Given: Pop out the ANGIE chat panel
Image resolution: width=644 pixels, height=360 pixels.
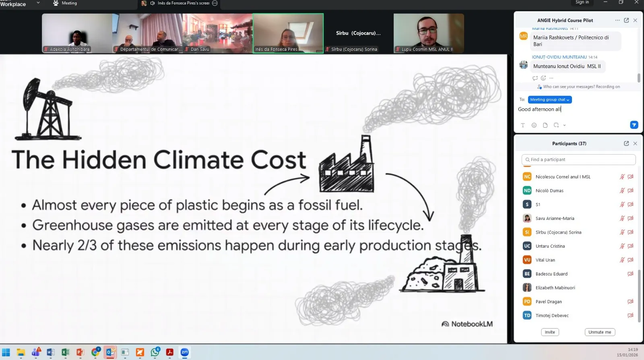Looking at the screenshot, I should click(x=626, y=20).
